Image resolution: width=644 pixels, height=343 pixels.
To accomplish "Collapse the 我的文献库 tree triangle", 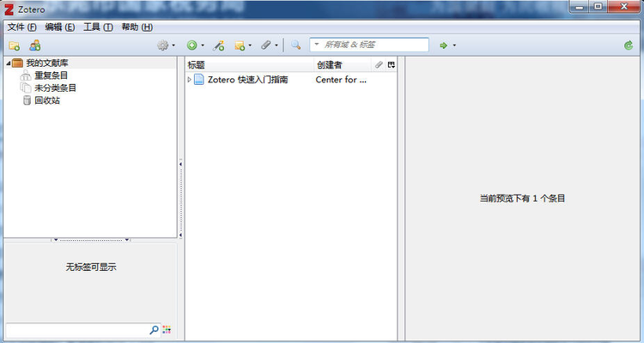I will (x=9, y=63).
